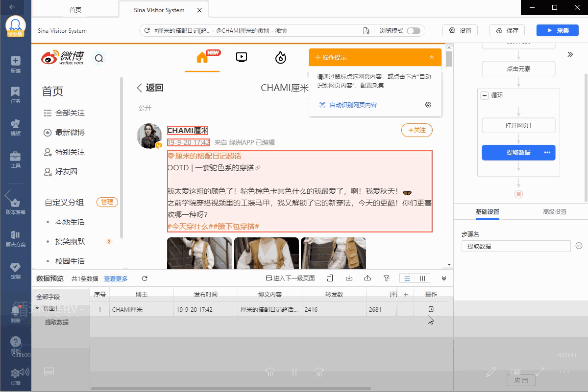The width and height of the screenshot is (588, 392).
Task: Click the 查看更多 link
Action: point(116,278)
